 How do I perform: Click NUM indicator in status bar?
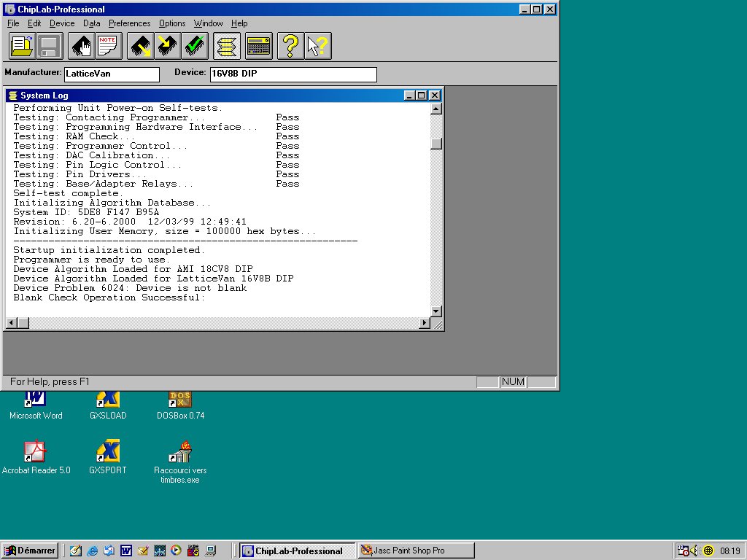(x=513, y=382)
